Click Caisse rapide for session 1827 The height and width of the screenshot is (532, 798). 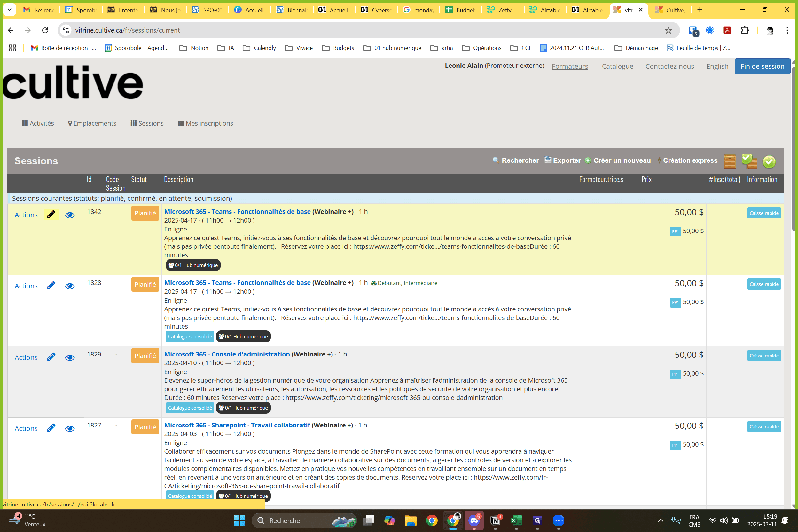(764, 426)
